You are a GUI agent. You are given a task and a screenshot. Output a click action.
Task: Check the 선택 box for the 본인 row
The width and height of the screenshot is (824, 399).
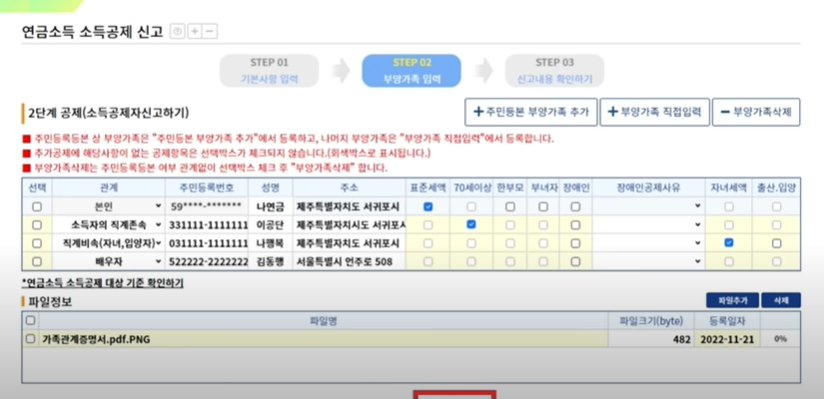coord(37,207)
